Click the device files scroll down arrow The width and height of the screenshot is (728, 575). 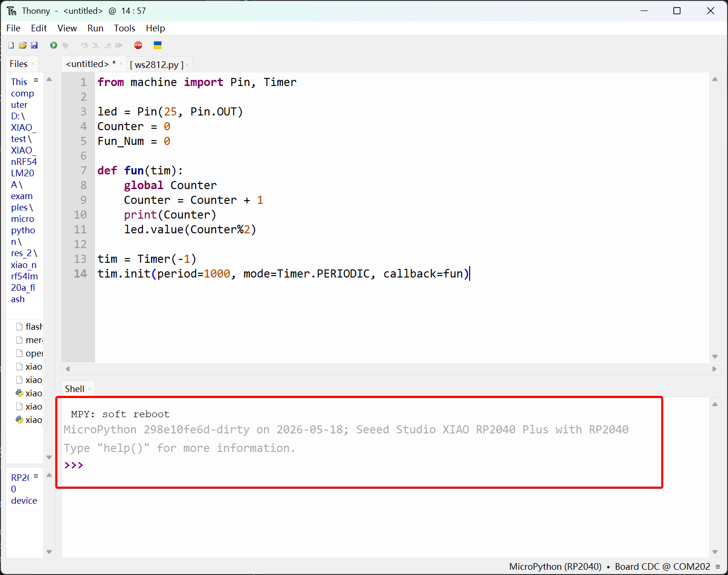tap(49, 552)
